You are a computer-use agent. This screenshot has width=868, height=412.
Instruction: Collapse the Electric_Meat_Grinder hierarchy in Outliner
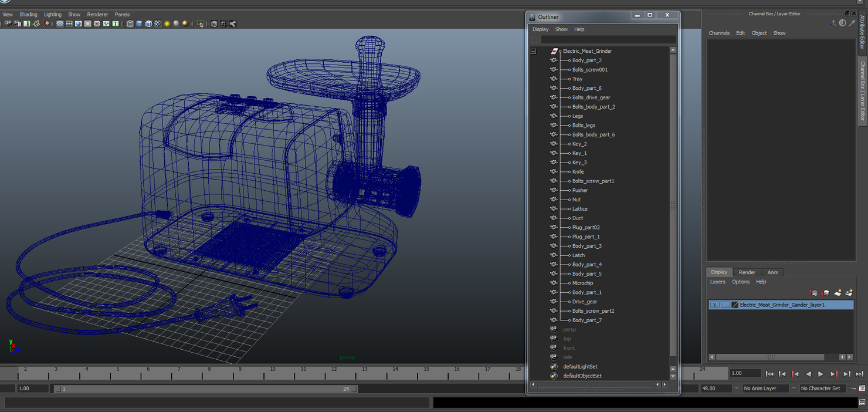[533, 51]
